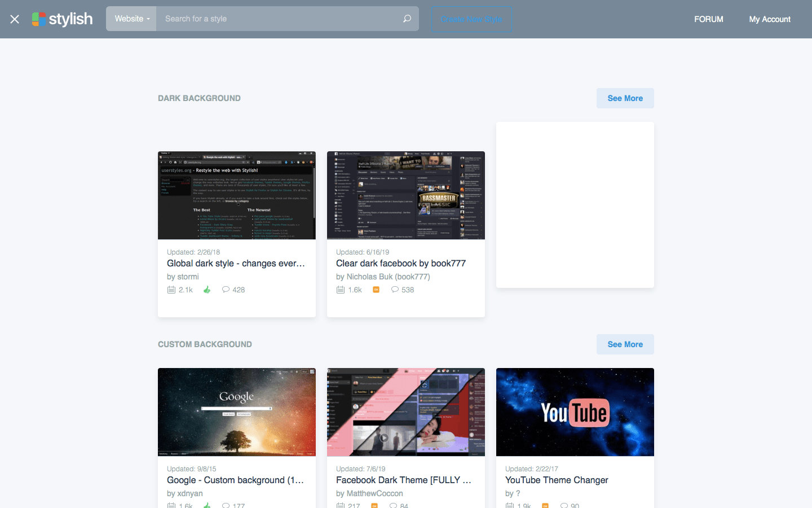Click Updated: 7/6/19 text
The image size is (812, 508).
click(x=361, y=469)
